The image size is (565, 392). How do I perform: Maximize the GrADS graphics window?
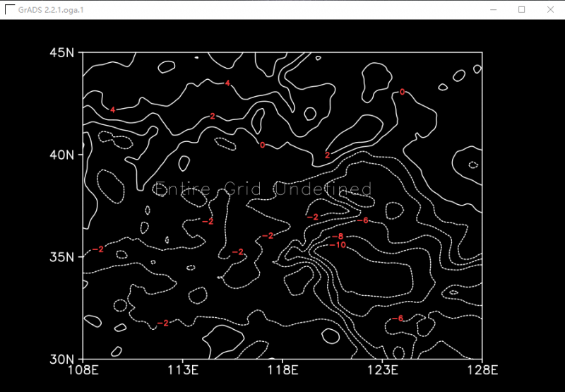[522, 10]
